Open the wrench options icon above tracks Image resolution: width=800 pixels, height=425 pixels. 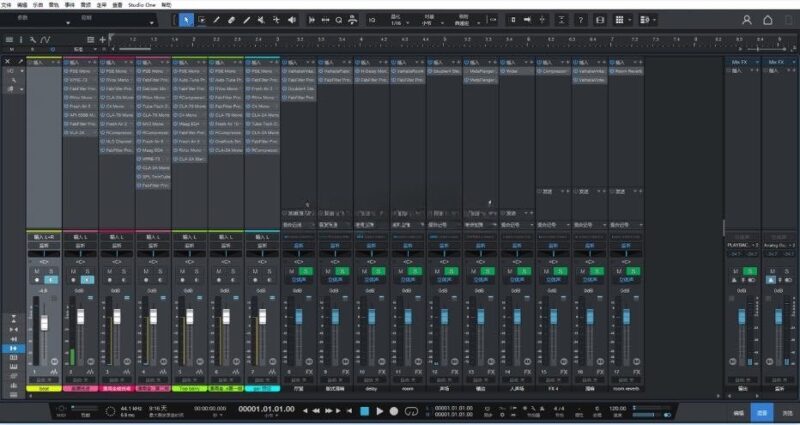coord(33,39)
